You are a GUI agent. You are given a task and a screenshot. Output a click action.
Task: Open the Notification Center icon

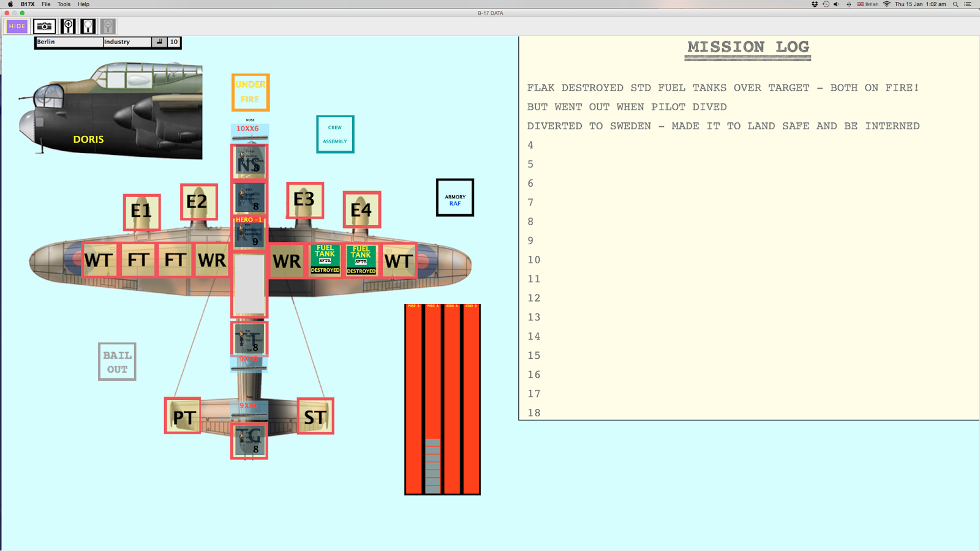click(x=968, y=4)
